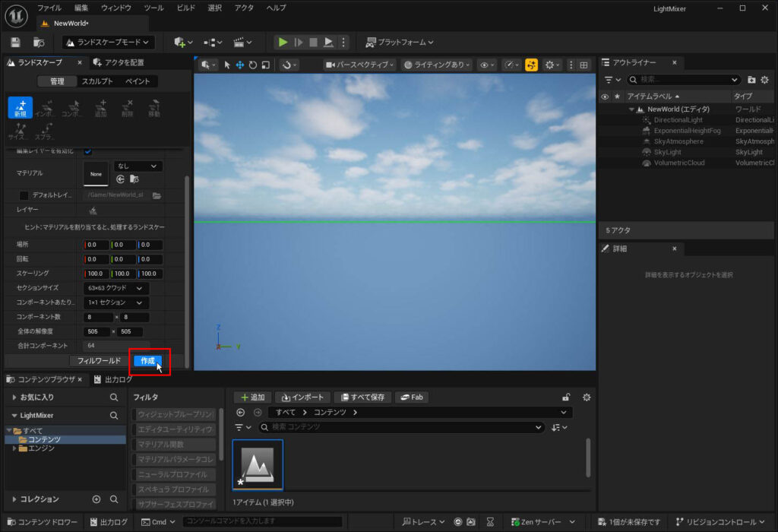The image size is (778, 532).
Task: Open the viewport grid layout icon
Action: 584,65
